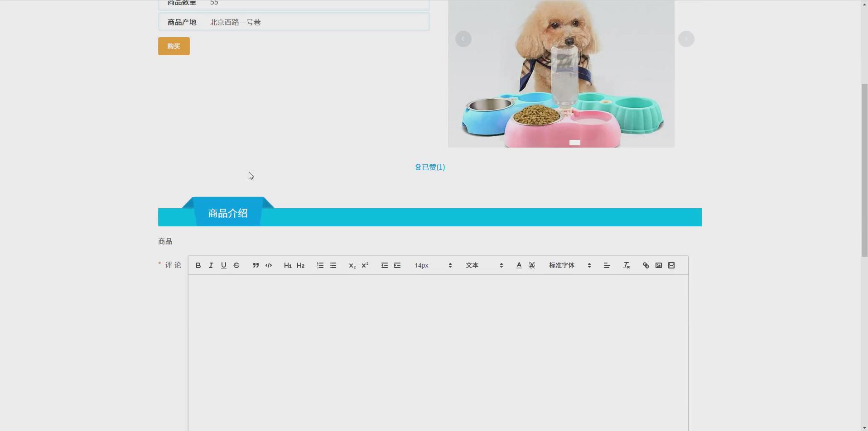This screenshot has height=431, width=868.
Task: Toggle superscript formatting
Action: (x=365, y=265)
